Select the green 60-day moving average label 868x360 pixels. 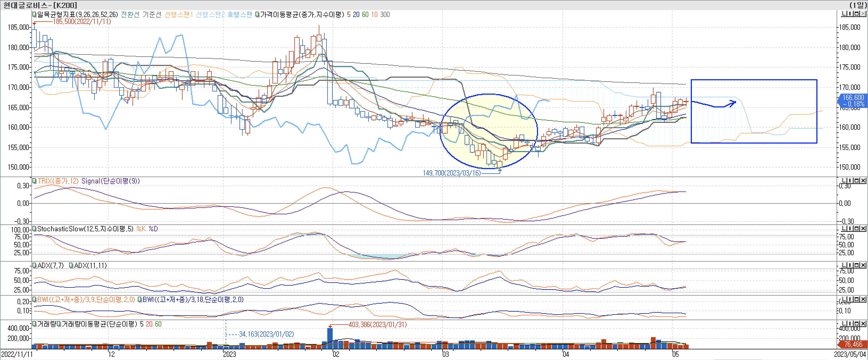pyautogui.click(x=365, y=14)
